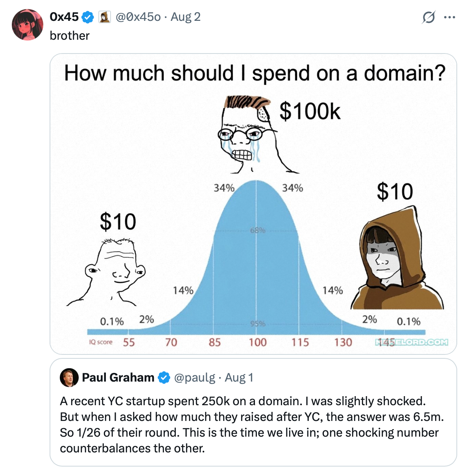469x476 pixels.
Task: Click the Aug 2 timestamp
Action: click(185, 17)
